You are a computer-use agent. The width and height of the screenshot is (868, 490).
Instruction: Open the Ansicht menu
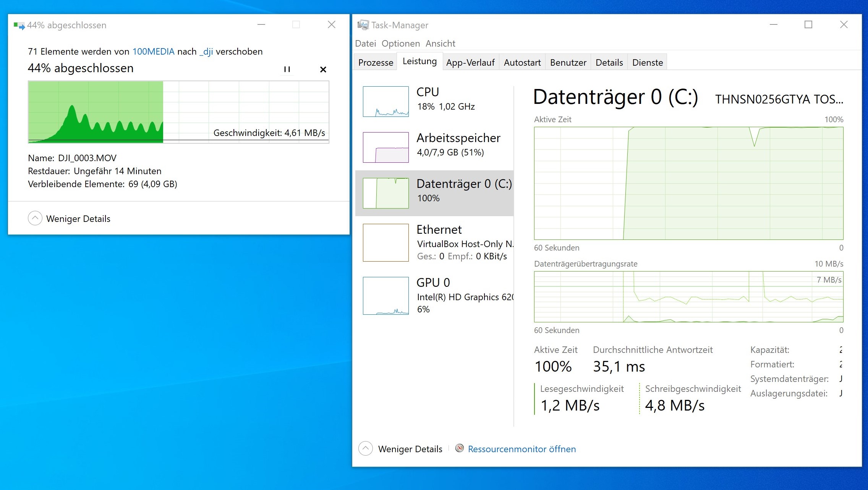tap(440, 44)
